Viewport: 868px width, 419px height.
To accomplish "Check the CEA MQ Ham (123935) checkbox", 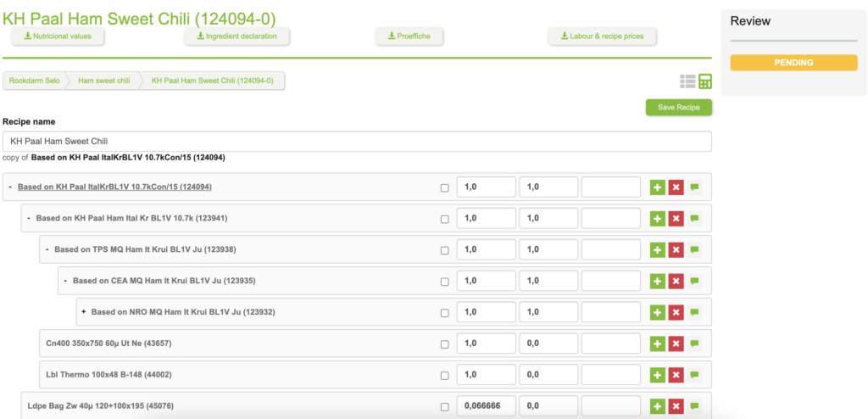I will pyautogui.click(x=444, y=282).
